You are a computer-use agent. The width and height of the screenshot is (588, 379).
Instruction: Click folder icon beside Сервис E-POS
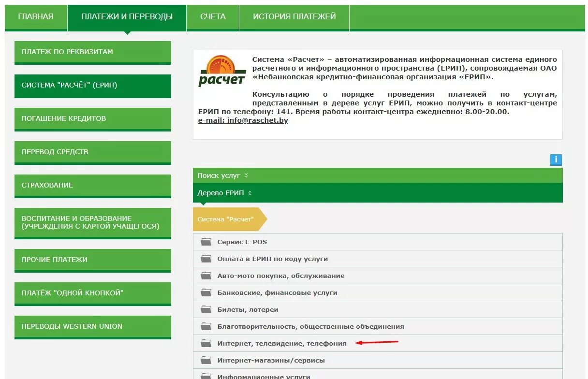pos(206,242)
